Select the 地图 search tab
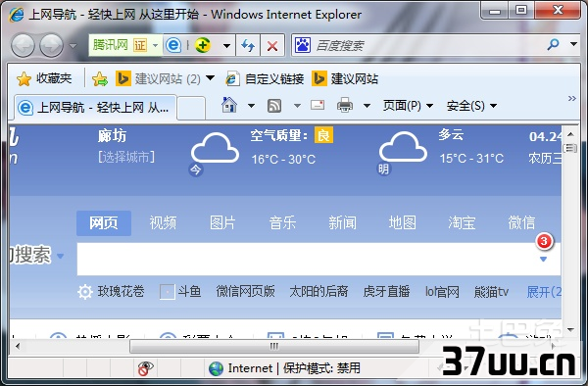588x386 pixels. coord(403,223)
